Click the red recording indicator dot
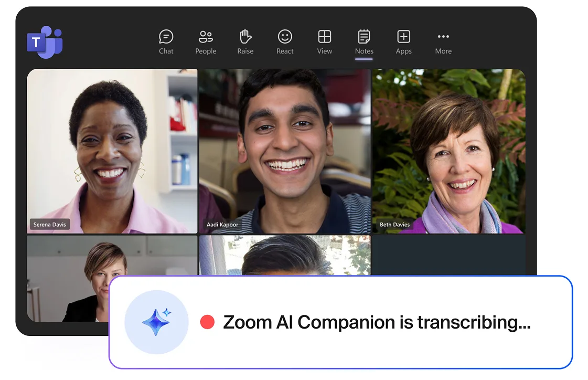The height and width of the screenshot is (380, 588). pyautogui.click(x=207, y=322)
